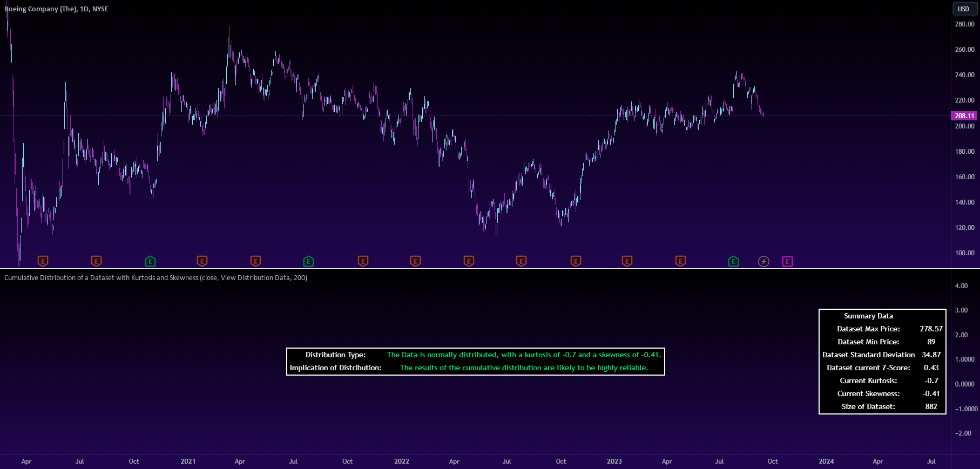Click the 280.00 price axis label
The height and width of the screenshot is (469, 980).
pyautogui.click(x=964, y=24)
